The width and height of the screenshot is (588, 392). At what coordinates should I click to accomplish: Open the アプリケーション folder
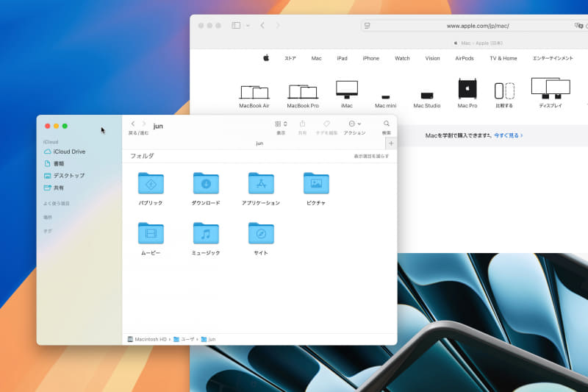pos(261,183)
